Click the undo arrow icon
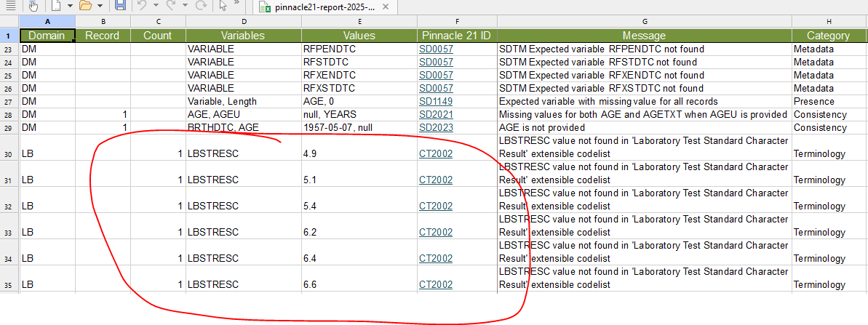This screenshot has height=325, width=868. click(x=142, y=6)
